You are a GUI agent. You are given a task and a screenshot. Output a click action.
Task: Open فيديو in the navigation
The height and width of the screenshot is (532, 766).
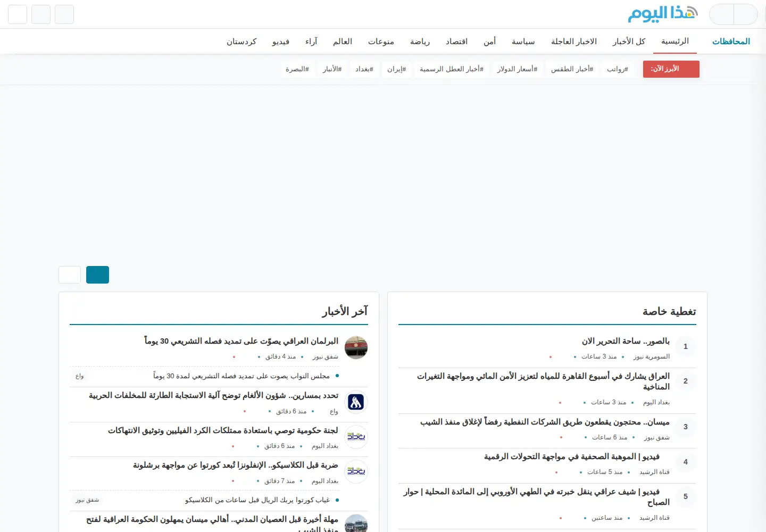click(280, 41)
